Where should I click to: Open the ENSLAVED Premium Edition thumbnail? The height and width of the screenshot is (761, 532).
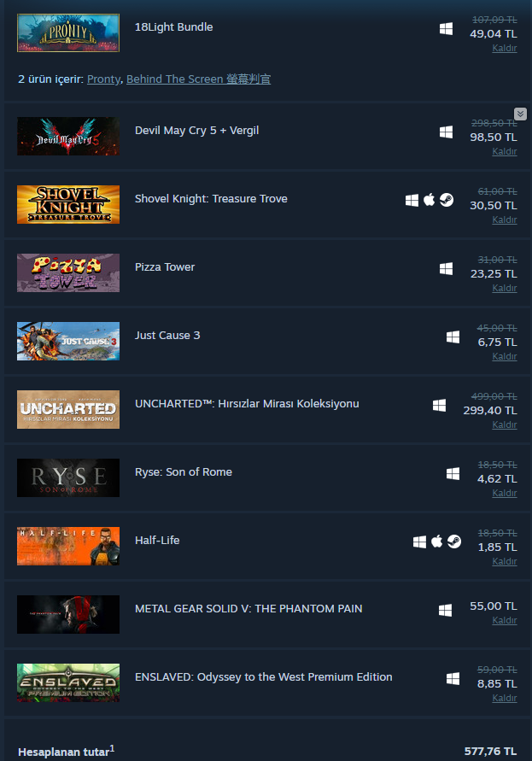point(68,682)
